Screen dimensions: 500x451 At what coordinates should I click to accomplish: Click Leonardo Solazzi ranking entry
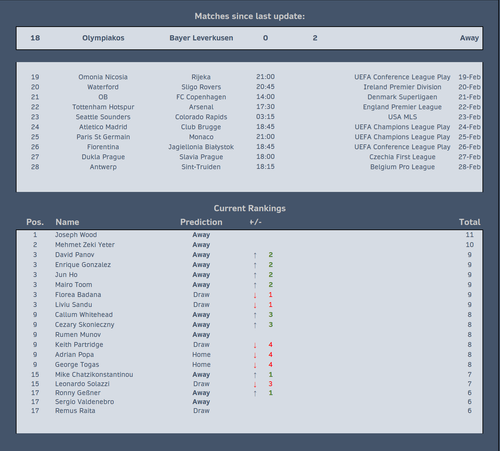coord(82,384)
